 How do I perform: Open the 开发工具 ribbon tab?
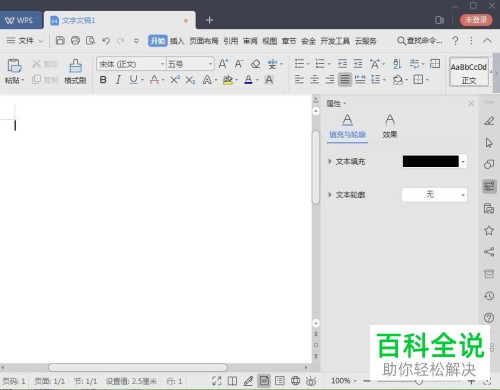click(335, 41)
